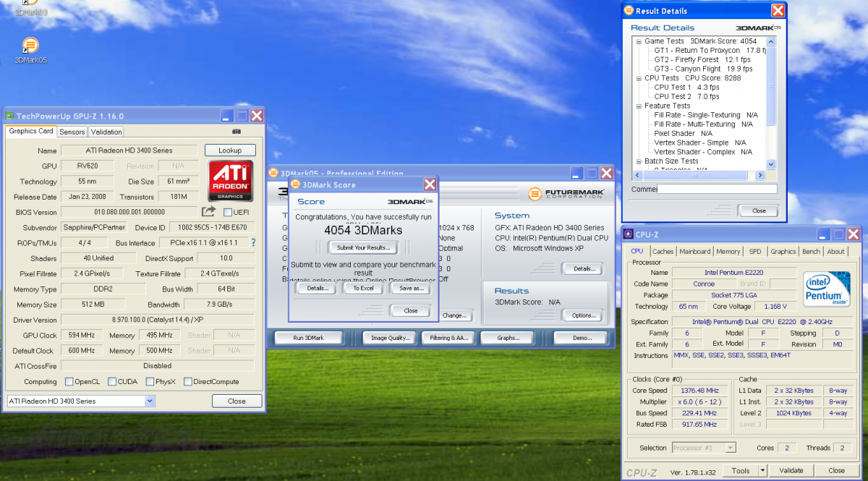Click the scroll down arrow in Result Details
Image resolution: width=868 pixels, height=481 pixels.
tap(770, 164)
